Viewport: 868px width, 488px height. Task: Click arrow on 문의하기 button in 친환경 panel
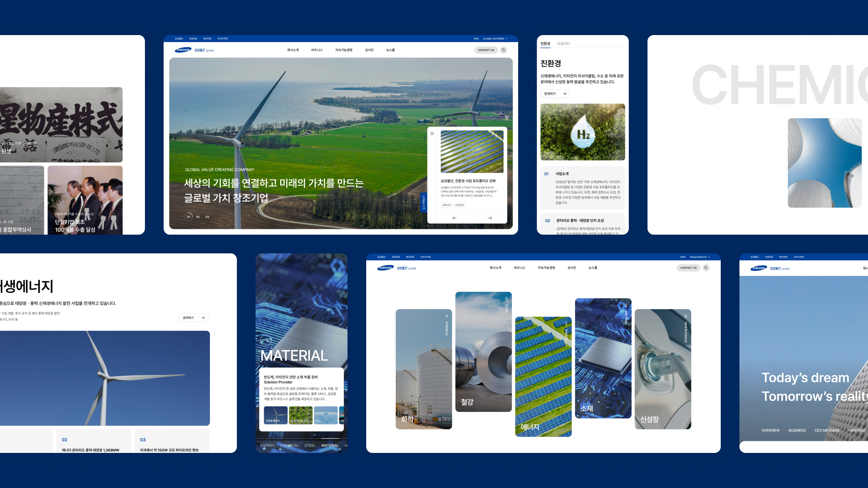(x=565, y=94)
